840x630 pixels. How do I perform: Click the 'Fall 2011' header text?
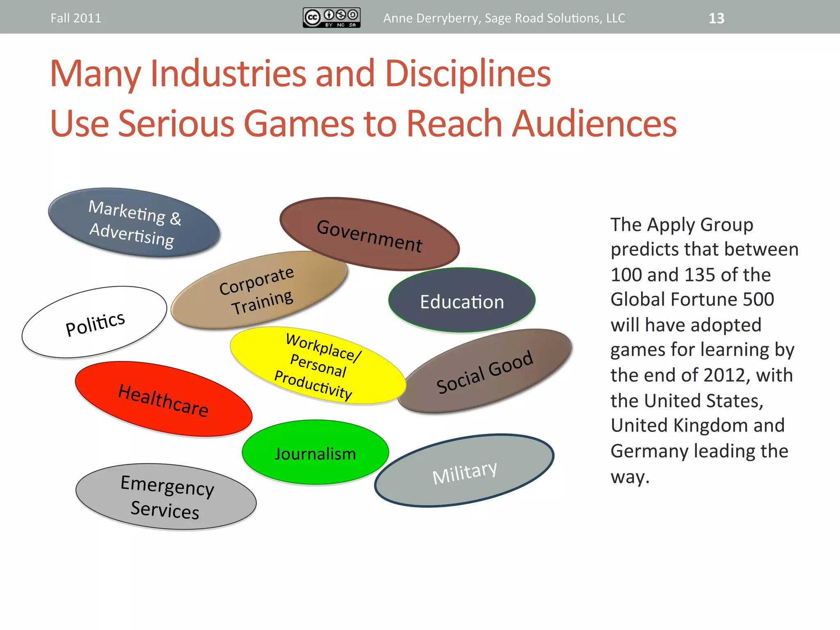76,18
